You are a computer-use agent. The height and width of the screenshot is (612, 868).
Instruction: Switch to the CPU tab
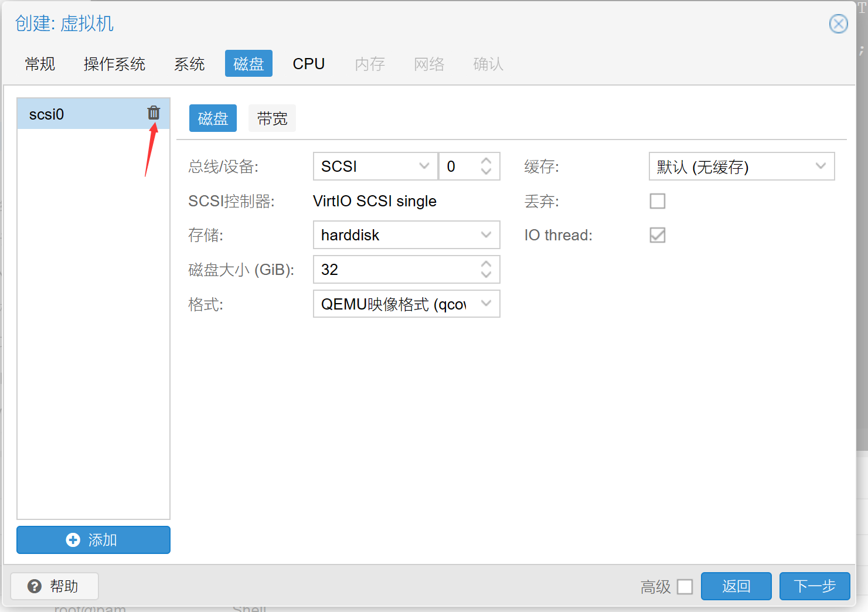click(308, 64)
